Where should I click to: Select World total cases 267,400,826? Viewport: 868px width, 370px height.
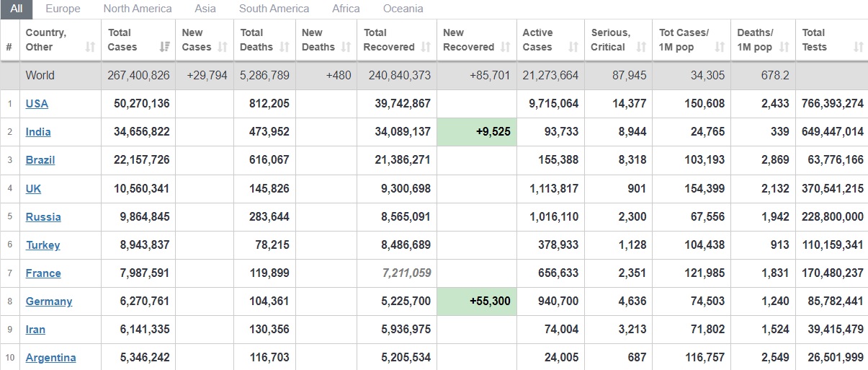coord(138,75)
